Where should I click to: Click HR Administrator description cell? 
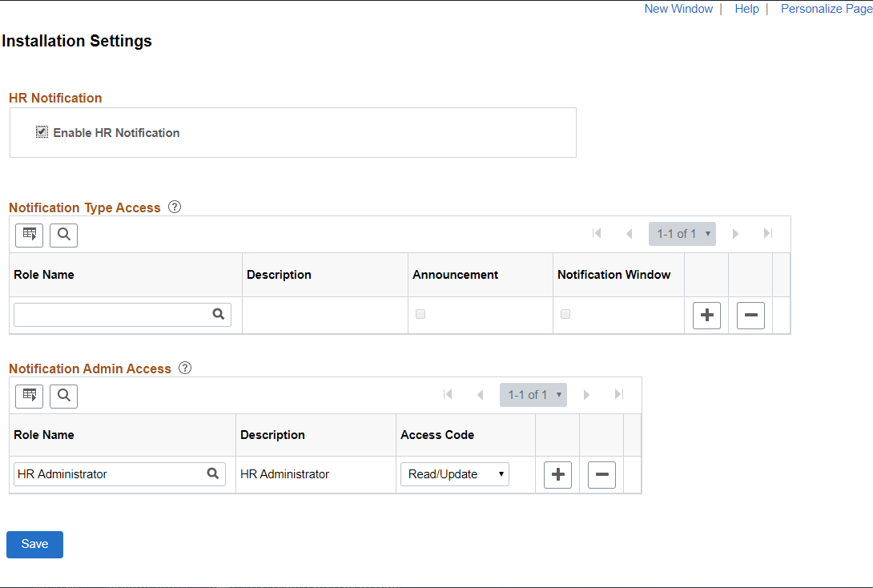pyautogui.click(x=284, y=474)
